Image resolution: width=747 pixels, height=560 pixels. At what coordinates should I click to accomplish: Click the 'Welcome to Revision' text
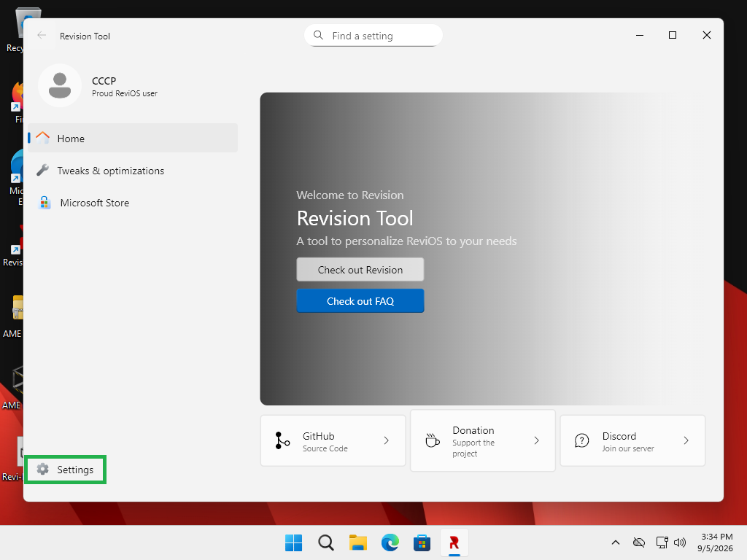pyautogui.click(x=349, y=195)
